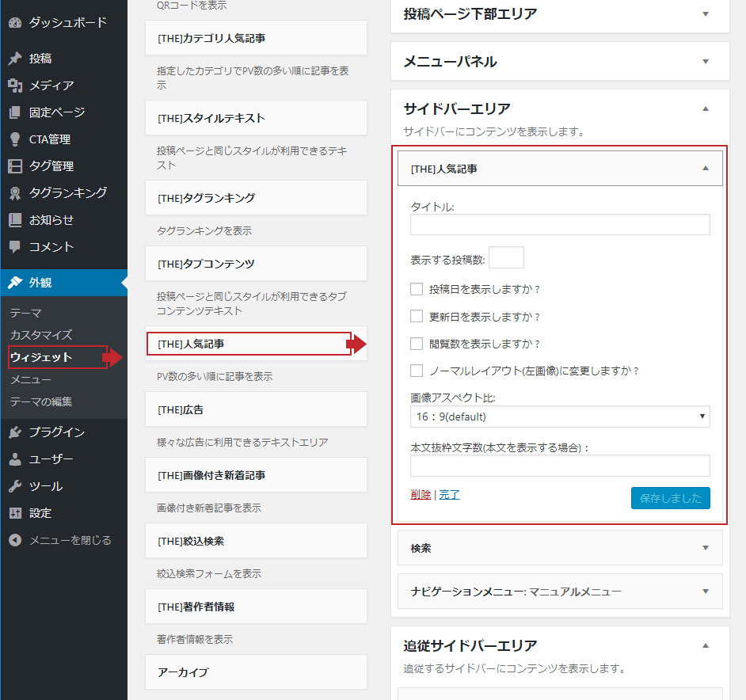Open the ウィジェット submenu item

(41, 357)
